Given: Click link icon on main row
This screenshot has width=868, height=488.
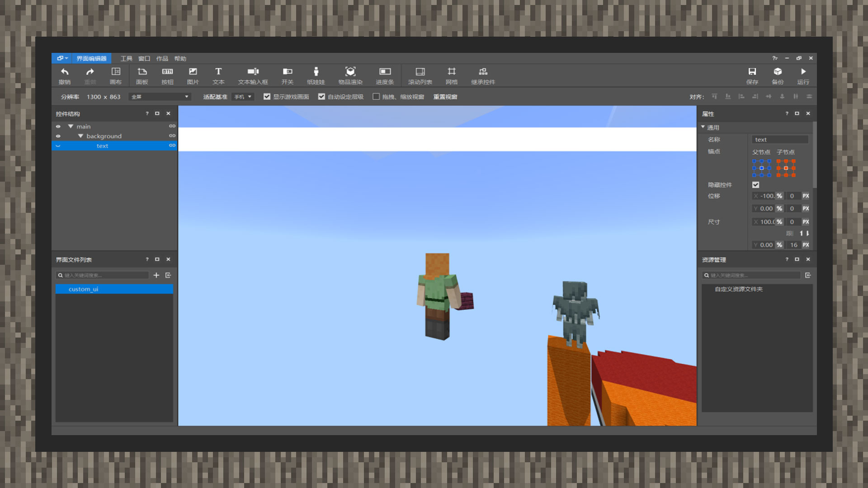Looking at the screenshot, I should [x=172, y=126].
